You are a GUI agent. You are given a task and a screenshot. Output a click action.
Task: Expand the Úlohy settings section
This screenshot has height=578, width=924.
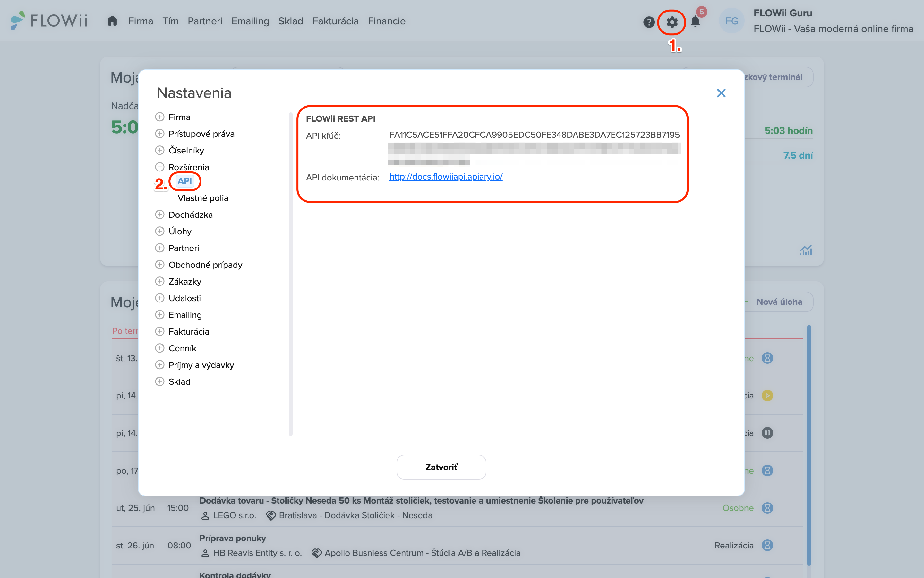159,231
